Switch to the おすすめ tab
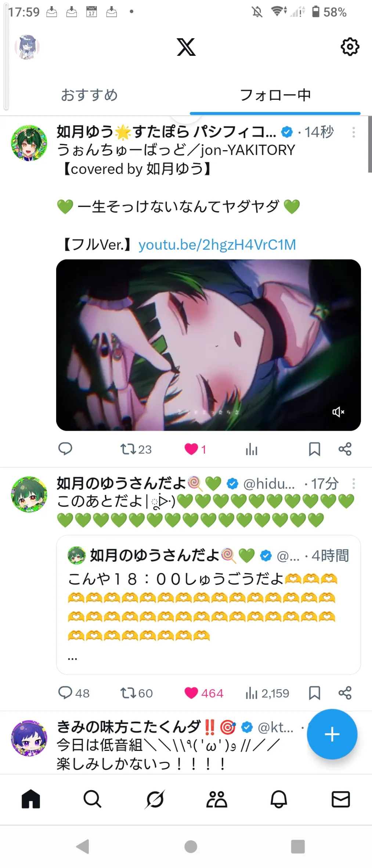The height and width of the screenshot is (868, 372). click(89, 95)
